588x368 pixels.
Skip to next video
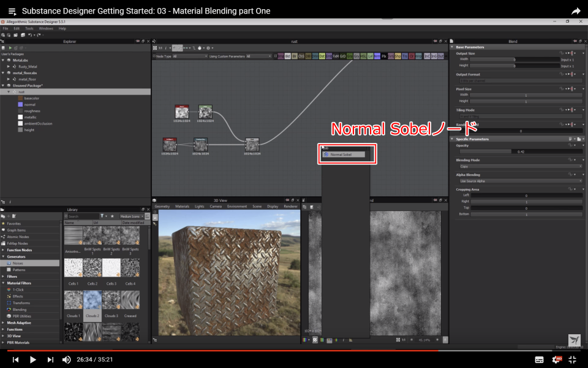pos(50,360)
